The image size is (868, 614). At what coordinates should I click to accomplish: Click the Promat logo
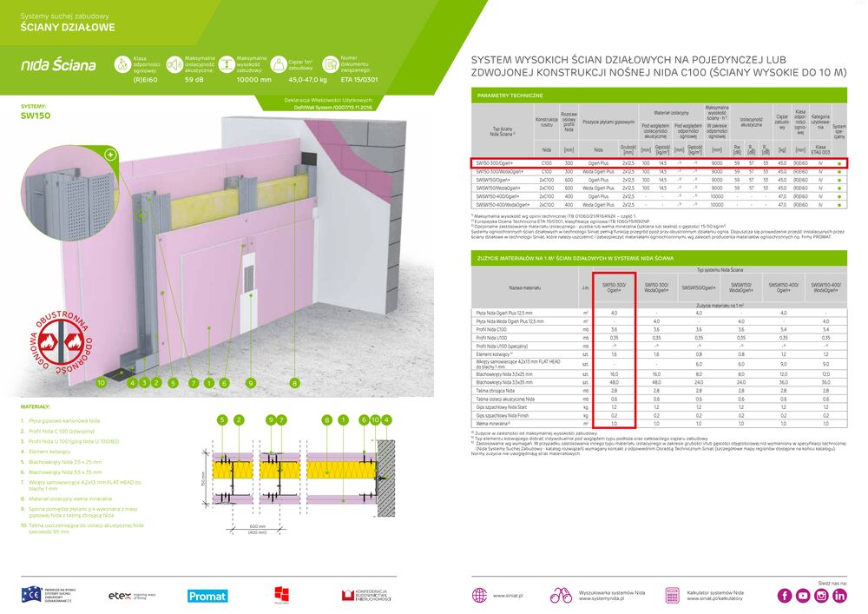point(207,596)
